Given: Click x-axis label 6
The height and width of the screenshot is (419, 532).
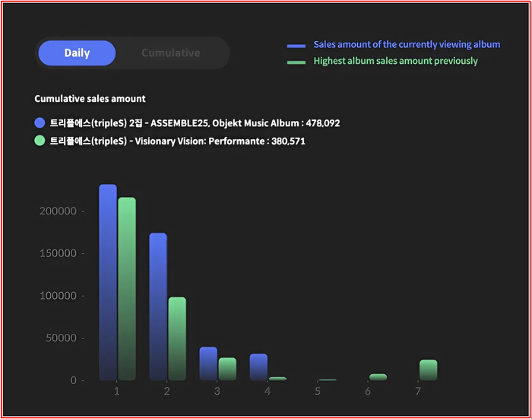Looking at the screenshot, I should click(368, 391).
